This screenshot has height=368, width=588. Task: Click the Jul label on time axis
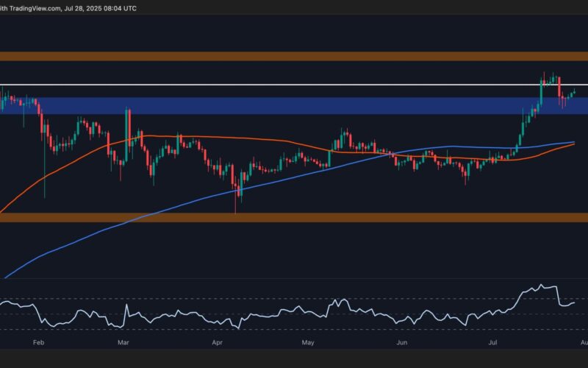[492, 343]
